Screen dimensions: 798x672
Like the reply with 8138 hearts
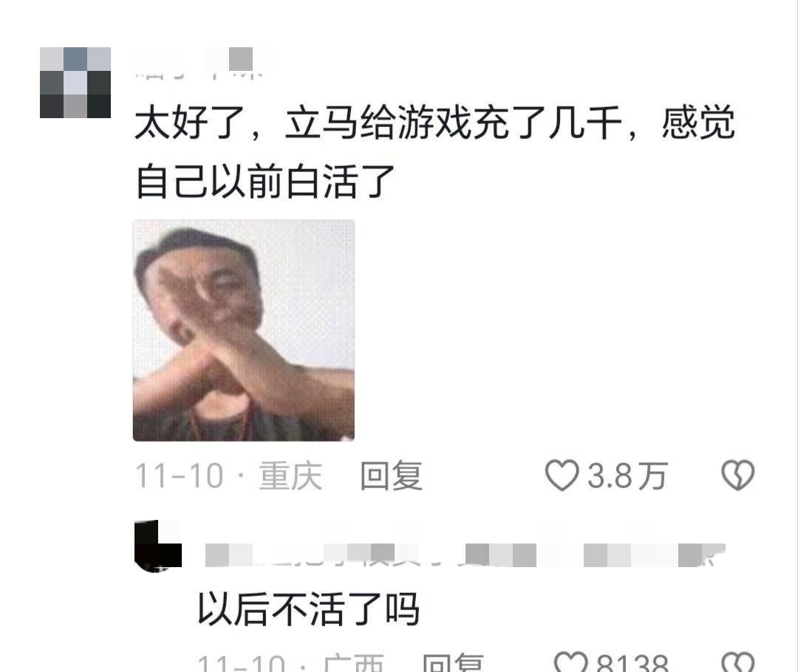pyautogui.click(x=570, y=662)
